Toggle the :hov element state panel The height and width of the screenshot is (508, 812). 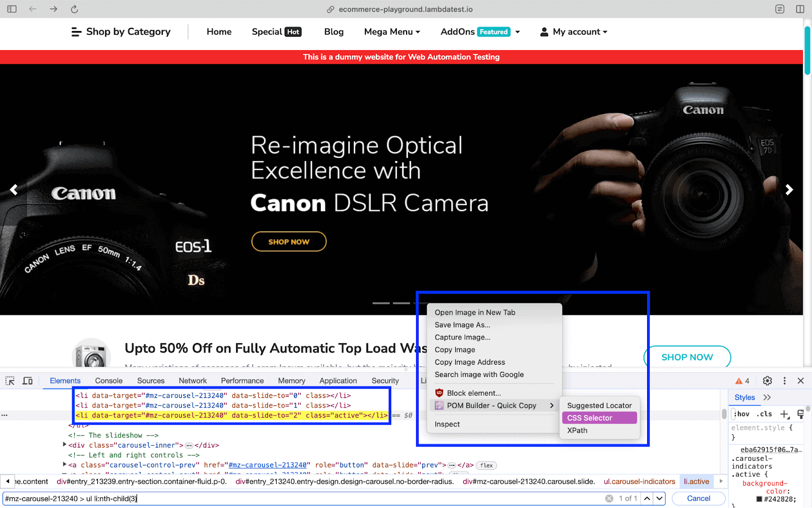click(x=742, y=414)
